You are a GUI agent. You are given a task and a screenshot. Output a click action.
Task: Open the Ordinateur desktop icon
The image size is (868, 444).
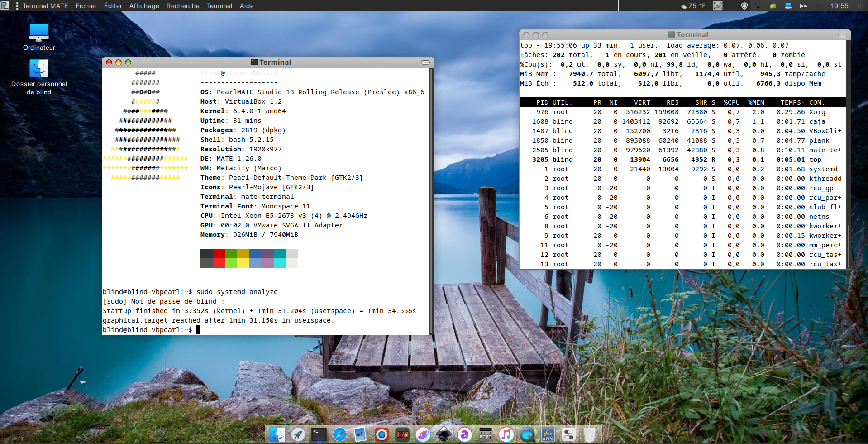pyautogui.click(x=39, y=37)
